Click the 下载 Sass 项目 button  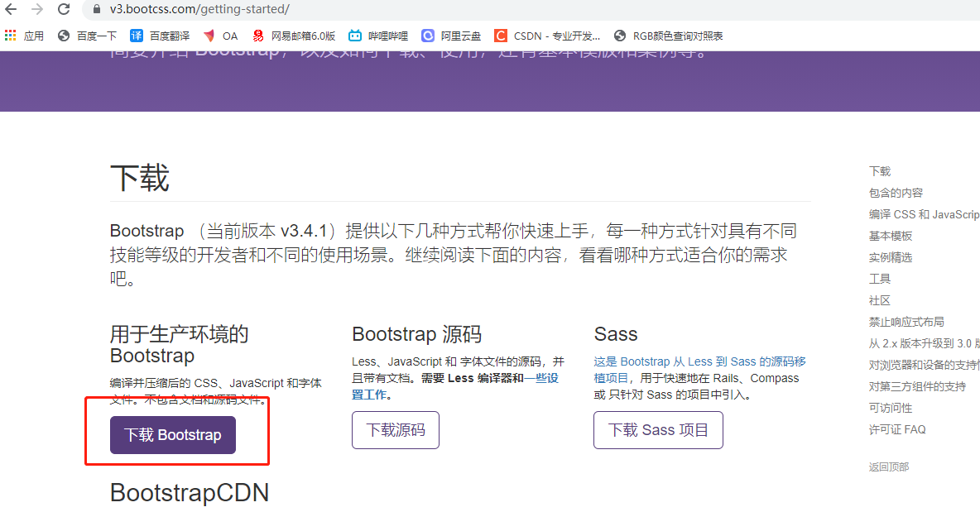click(x=658, y=430)
